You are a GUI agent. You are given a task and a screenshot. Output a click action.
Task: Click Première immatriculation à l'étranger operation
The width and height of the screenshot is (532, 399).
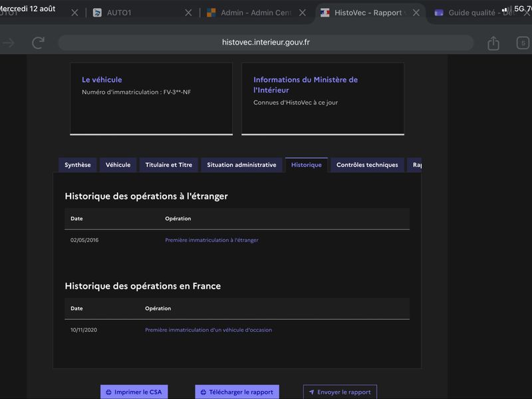click(x=211, y=240)
